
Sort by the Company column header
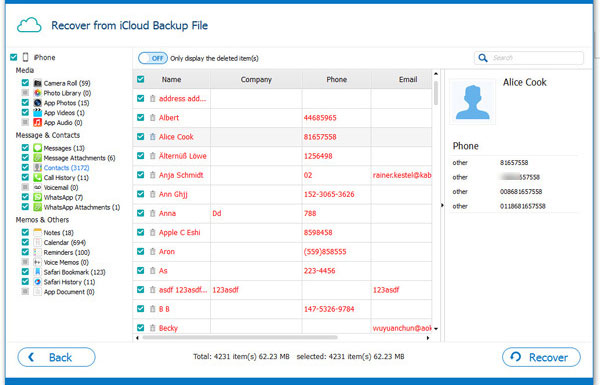point(256,80)
